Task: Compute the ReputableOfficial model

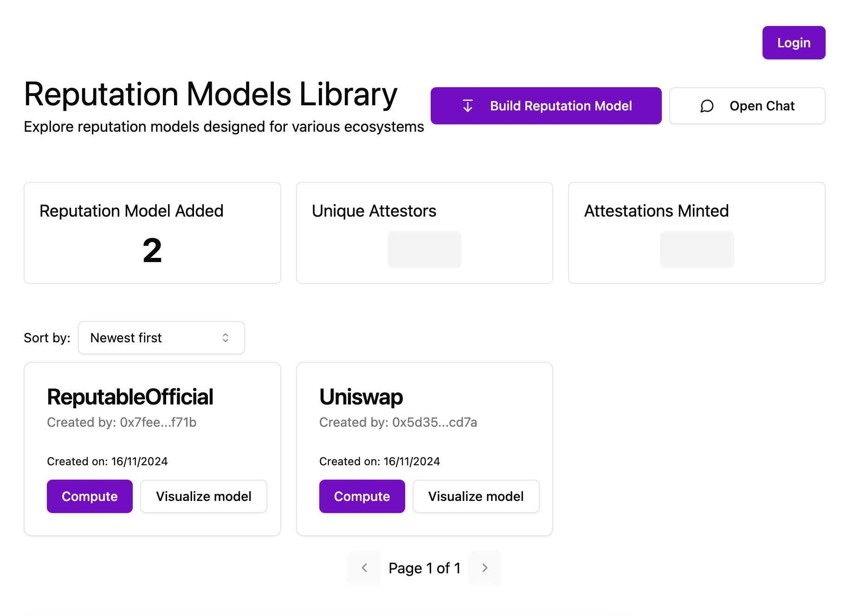Action: pos(90,496)
